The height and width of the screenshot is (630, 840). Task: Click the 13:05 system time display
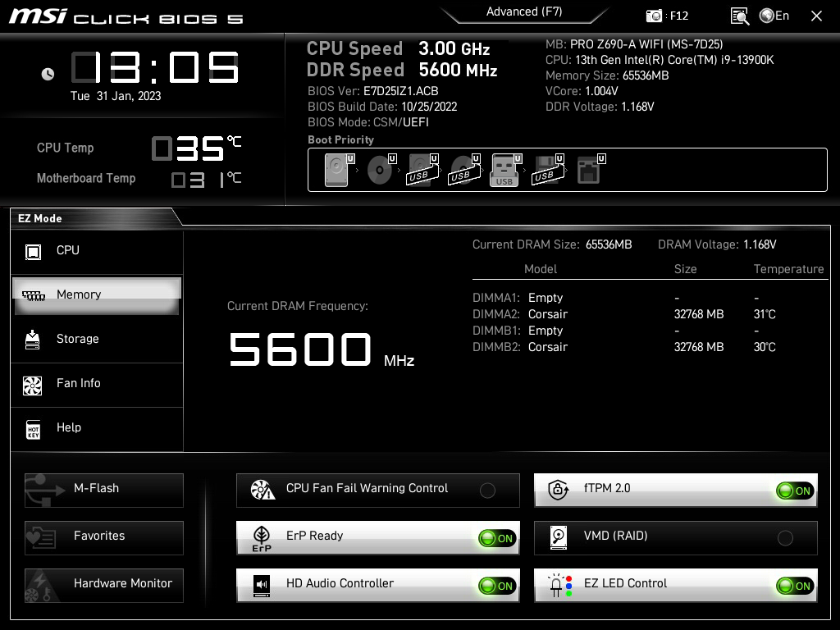[155, 67]
